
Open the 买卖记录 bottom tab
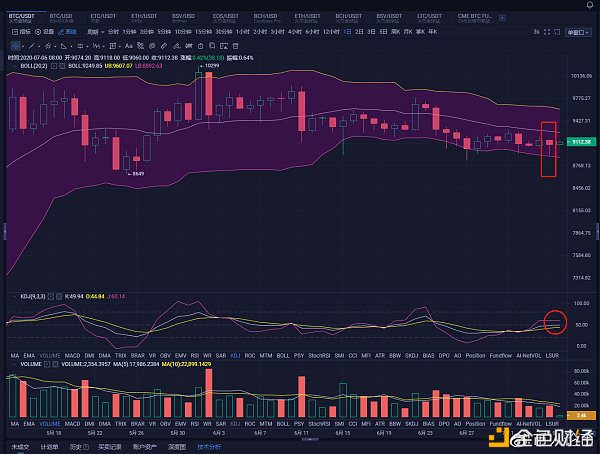point(110,447)
